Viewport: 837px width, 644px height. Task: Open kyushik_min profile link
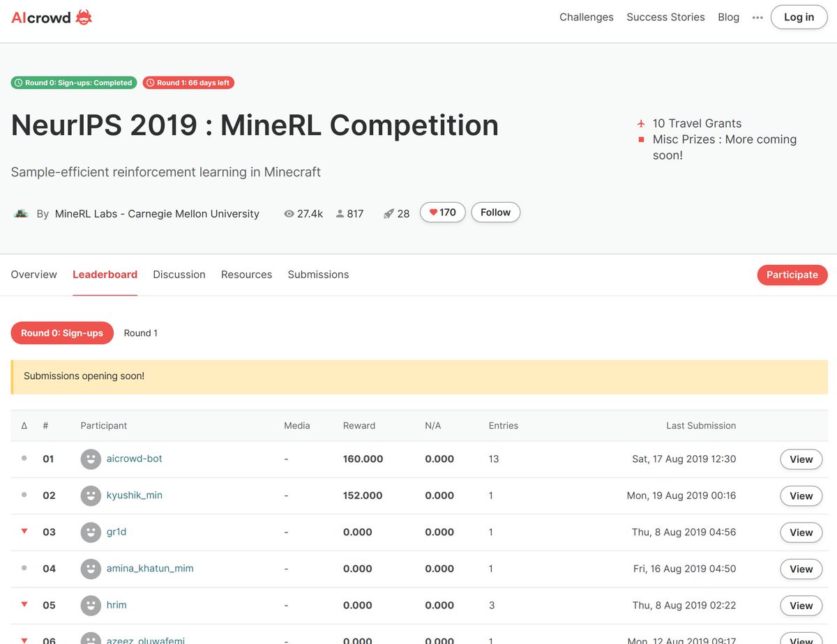[x=135, y=496]
